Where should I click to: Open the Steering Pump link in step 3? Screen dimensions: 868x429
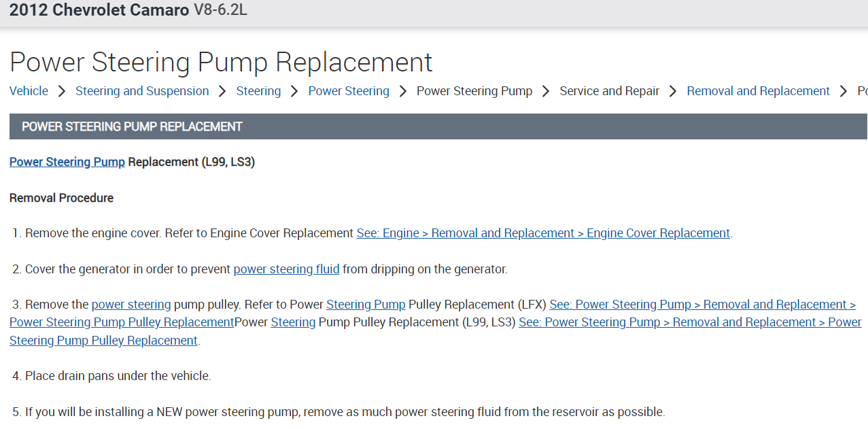point(366,304)
